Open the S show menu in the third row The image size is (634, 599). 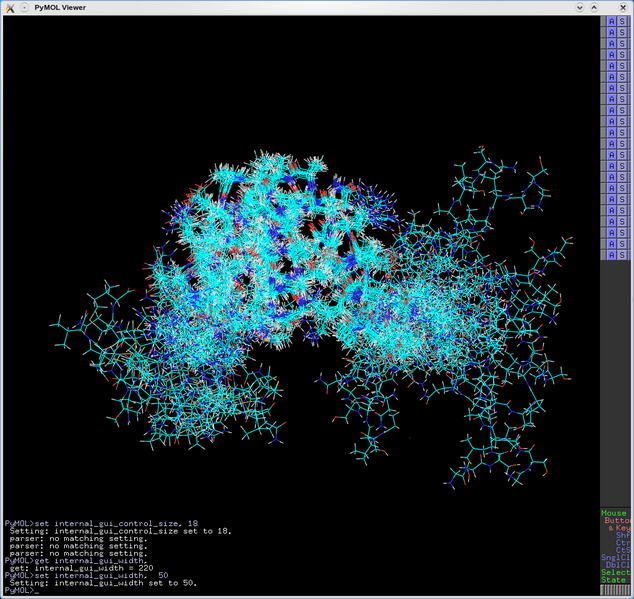623,43
